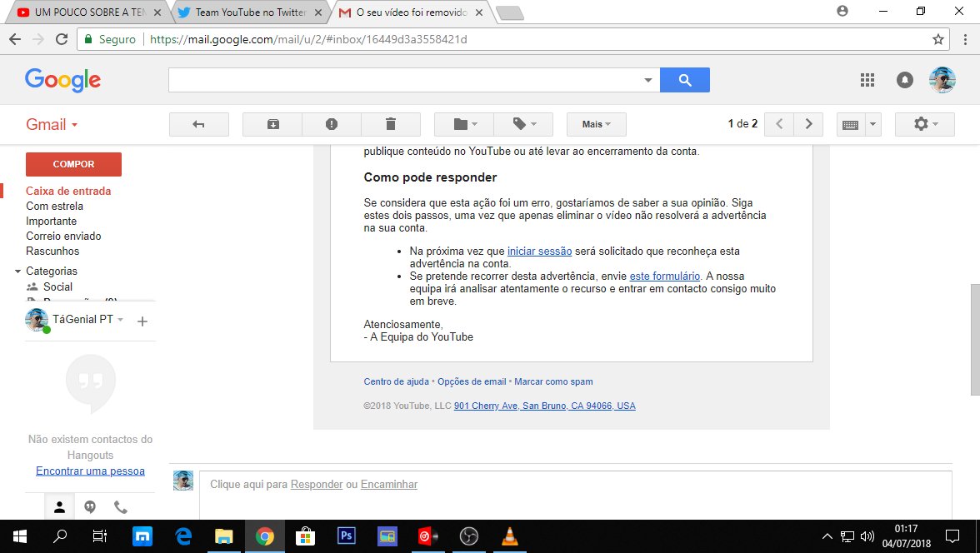Open the Windows Action Center icon
The image size is (980, 553).
(x=952, y=536)
